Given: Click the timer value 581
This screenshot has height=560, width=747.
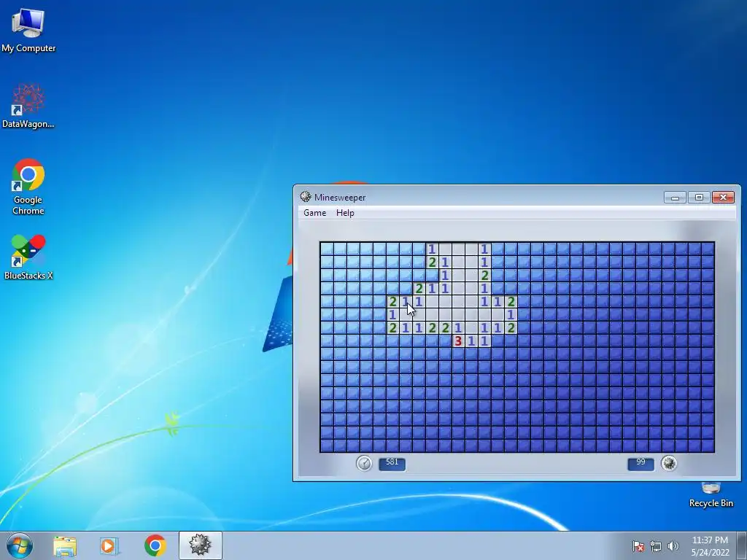Looking at the screenshot, I should click(392, 463).
